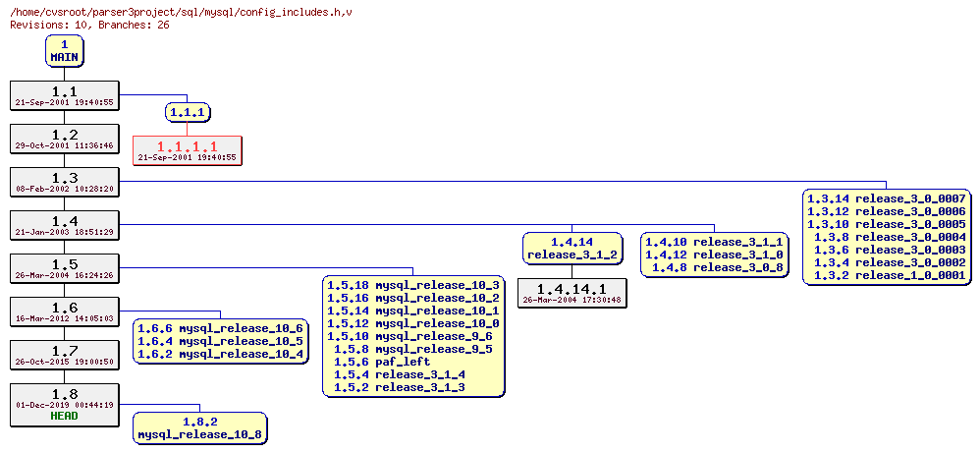Click 1.6.2 mysql_release_10_4 entry
Image resolution: width=980 pixels, height=453 pixels.
[221, 354]
